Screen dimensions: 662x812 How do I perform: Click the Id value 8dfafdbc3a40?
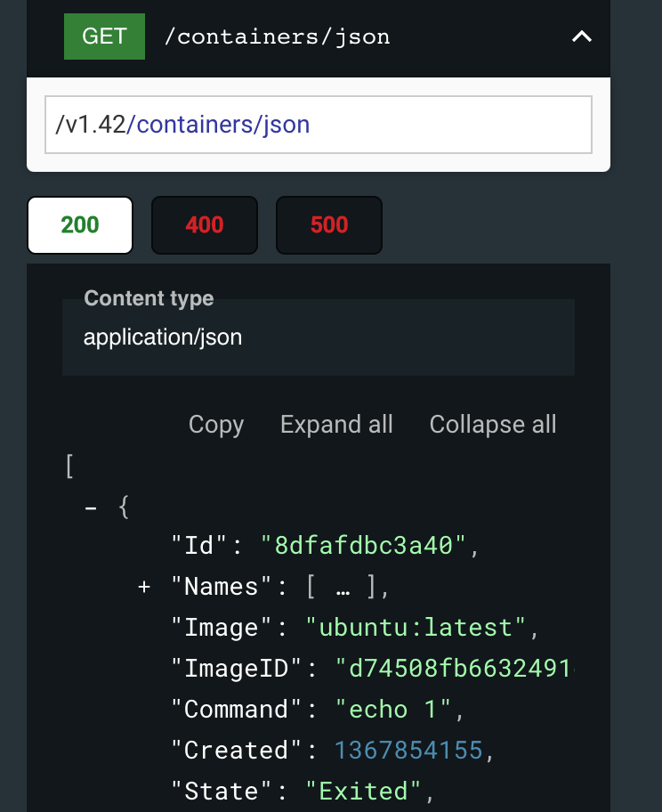364,546
